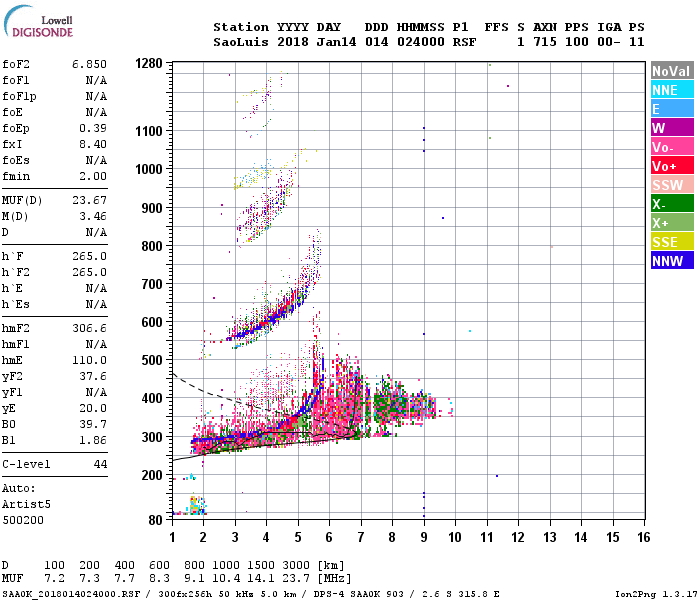Click the NoVal legend swatch
The width and height of the screenshot is (700, 600).
[672, 71]
